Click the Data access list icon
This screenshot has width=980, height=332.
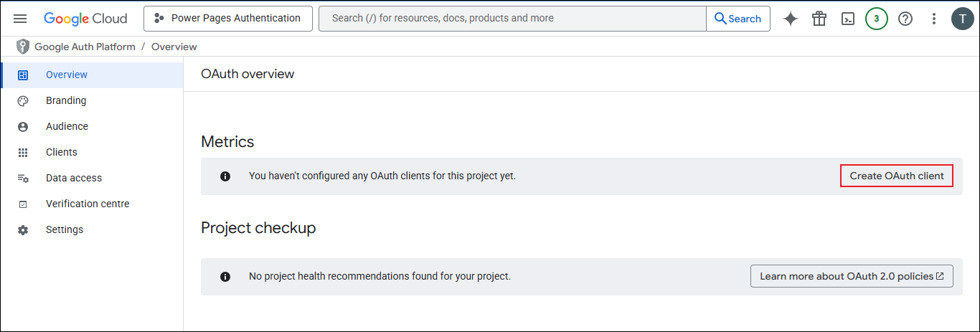coord(23,179)
